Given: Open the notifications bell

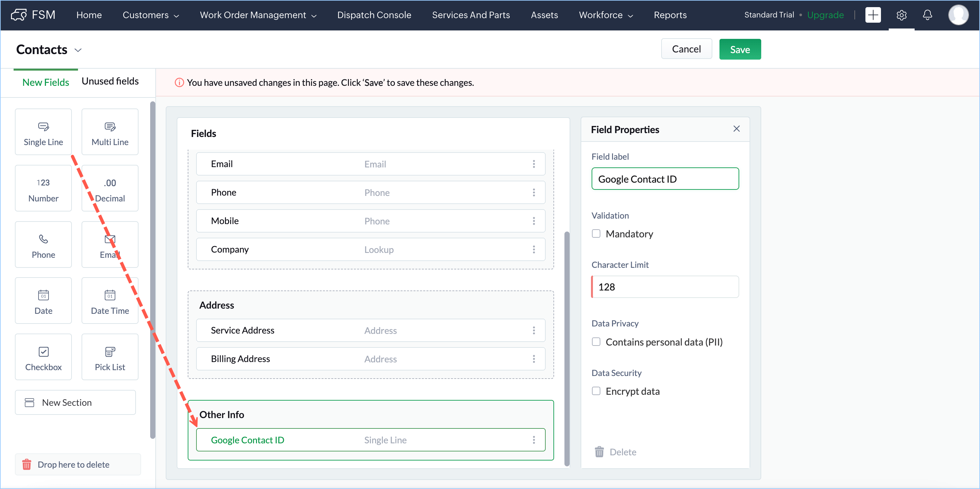Looking at the screenshot, I should (x=927, y=15).
